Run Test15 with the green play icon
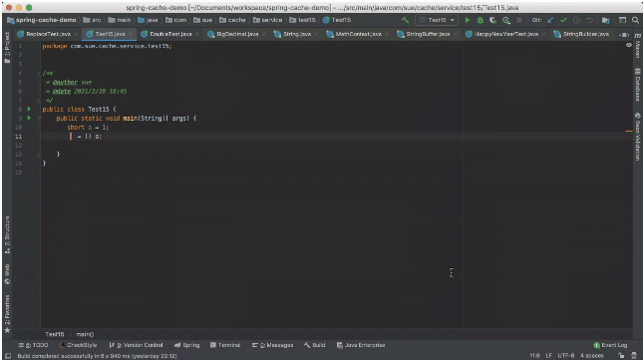Screen dimensions: 644x360 (x=467, y=20)
